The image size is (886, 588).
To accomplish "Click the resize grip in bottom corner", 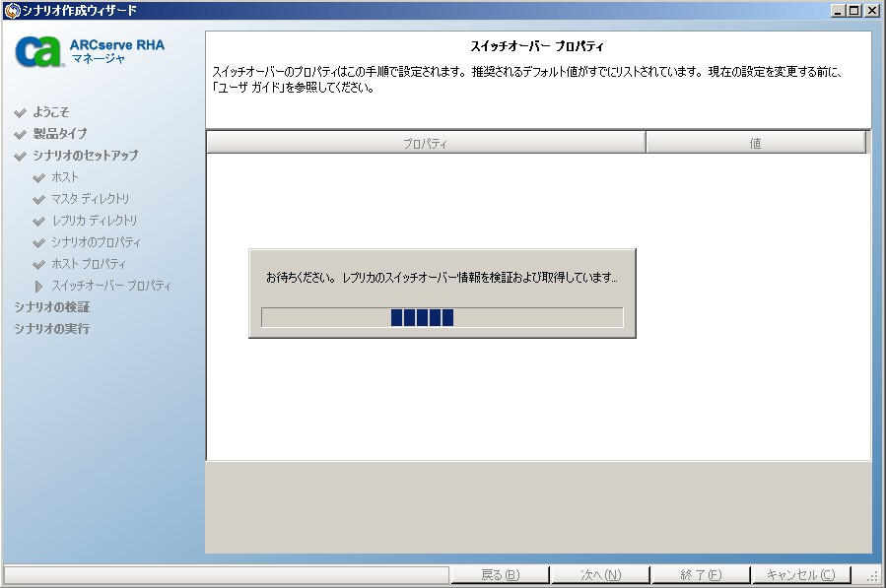I will tap(873, 576).
